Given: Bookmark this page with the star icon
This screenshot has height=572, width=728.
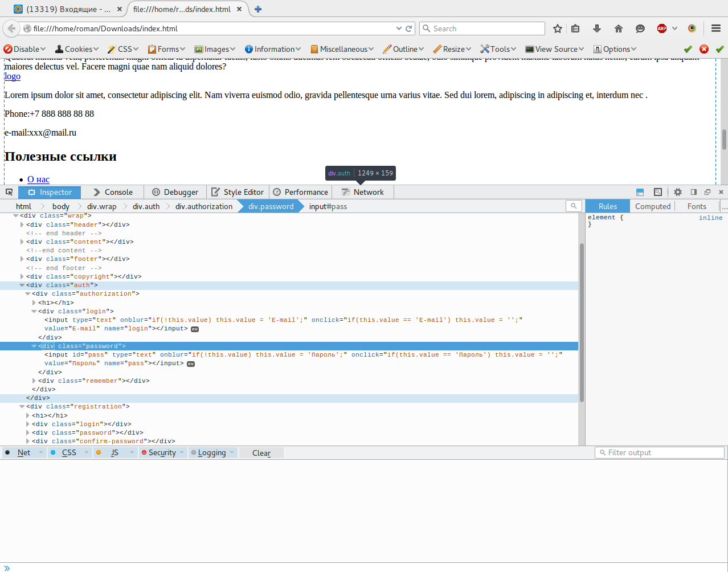Looking at the screenshot, I should tap(558, 28).
